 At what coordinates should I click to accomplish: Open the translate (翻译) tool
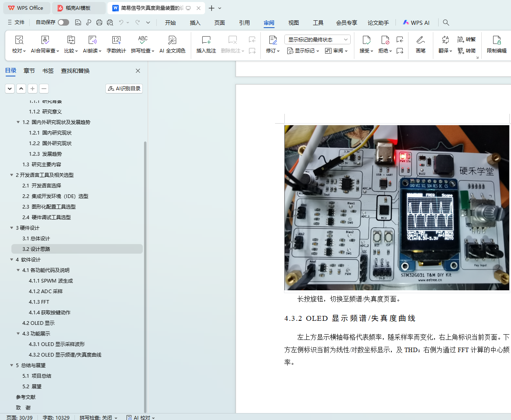tap(445, 40)
